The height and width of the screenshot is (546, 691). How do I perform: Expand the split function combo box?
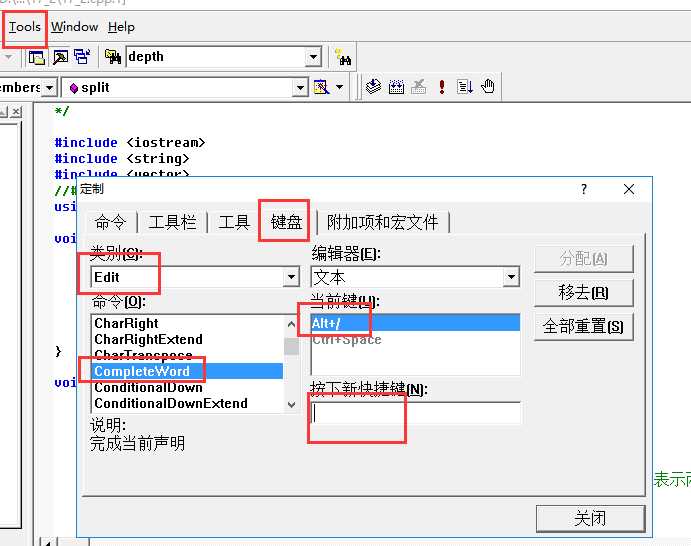point(300,87)
